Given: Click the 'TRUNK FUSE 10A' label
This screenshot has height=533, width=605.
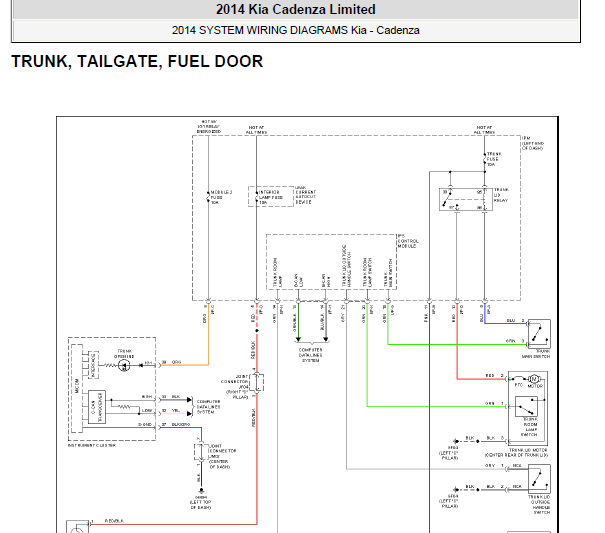Looking at the screenshot, I should pyautogui.click(x=494, y=159).
